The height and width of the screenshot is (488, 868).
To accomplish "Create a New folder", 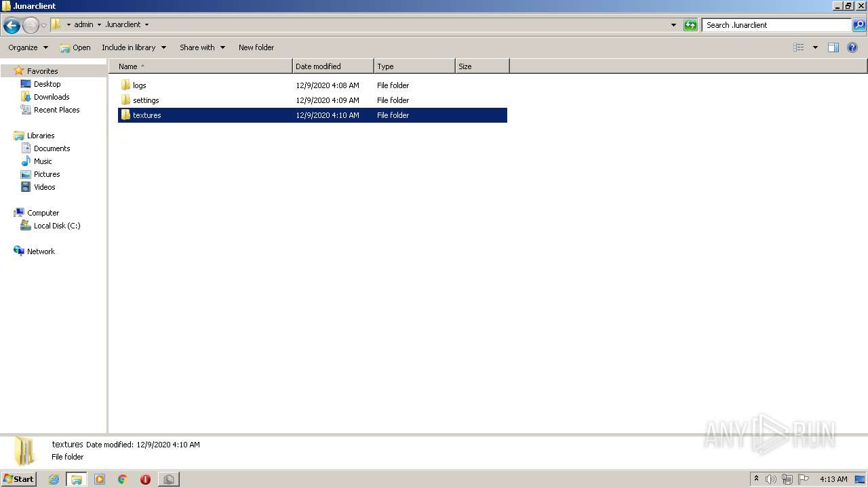I will pos(256,47).
